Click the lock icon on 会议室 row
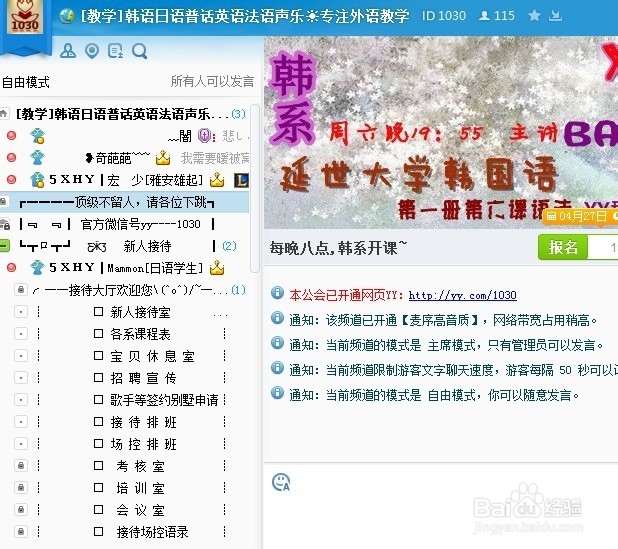The width and height of the screenshot is (618, 549). (21, 510)
